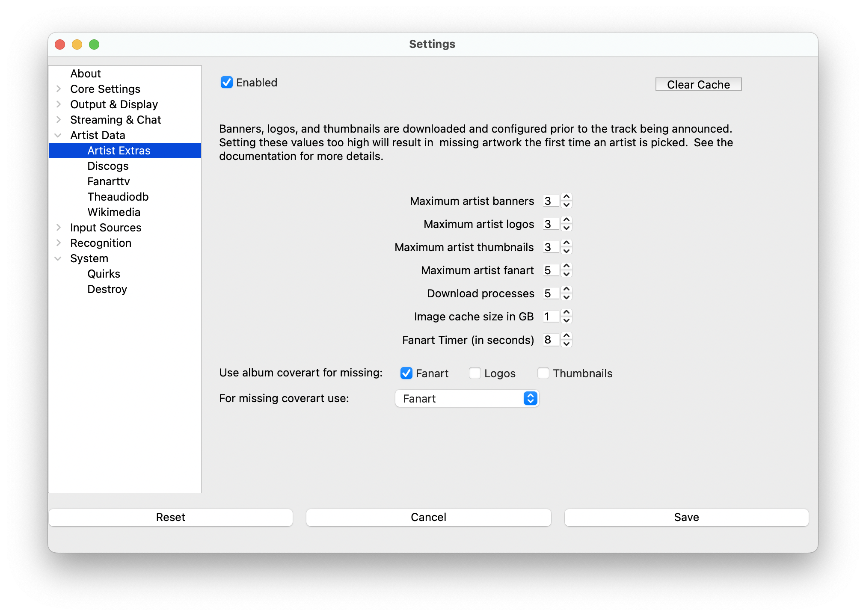This screenshot has width=866, height=616.
Task: Decrease Fanart Timer stepper value
Action: (566, 344)
